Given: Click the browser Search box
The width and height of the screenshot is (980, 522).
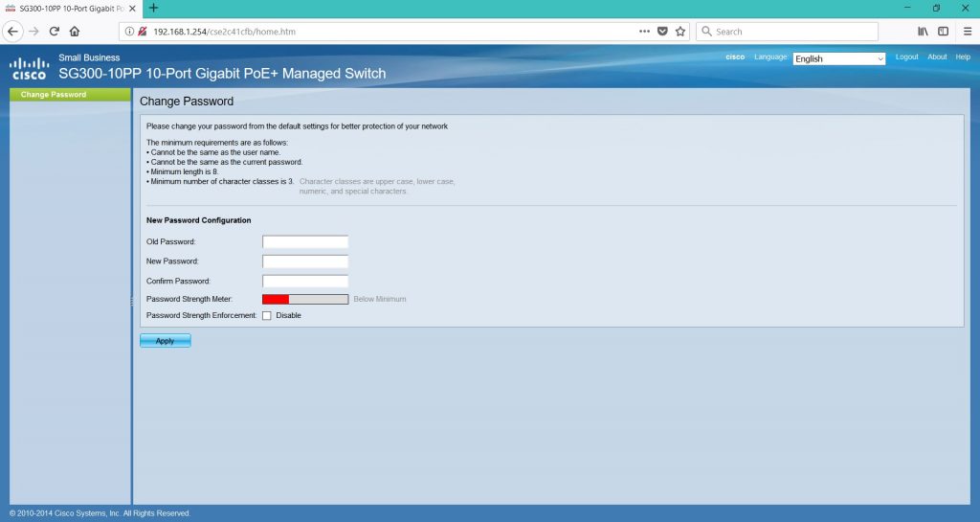Looking at the screenshot, I should 787,32.
